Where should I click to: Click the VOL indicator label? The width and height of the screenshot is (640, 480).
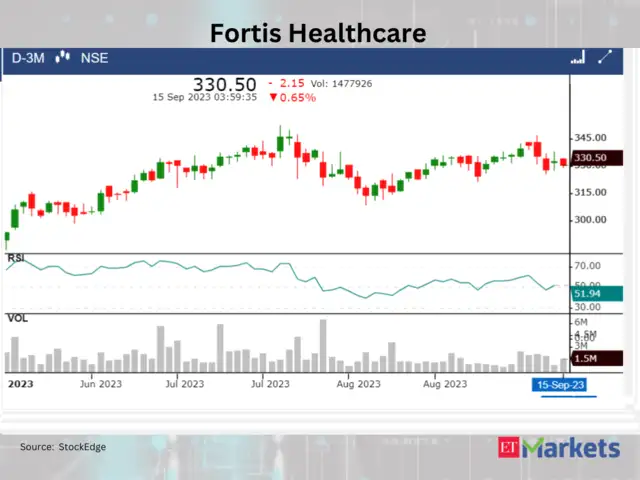coord(17,317)
